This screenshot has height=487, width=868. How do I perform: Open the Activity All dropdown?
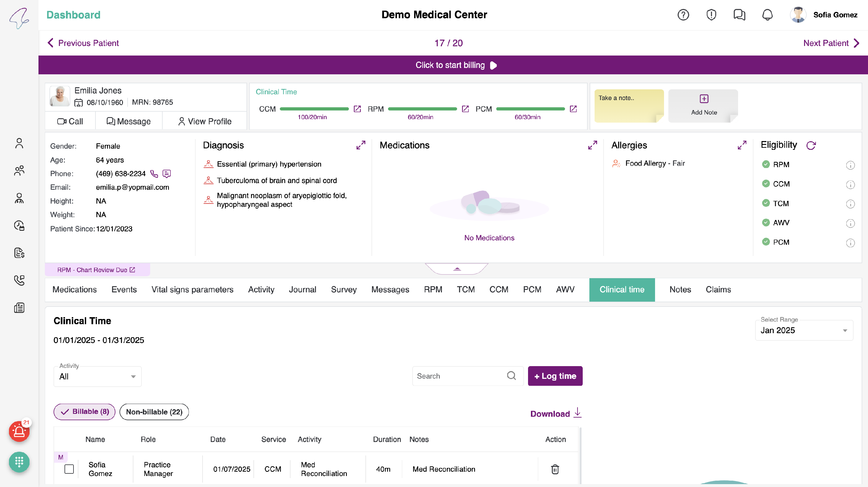click(x=98, y=377)
